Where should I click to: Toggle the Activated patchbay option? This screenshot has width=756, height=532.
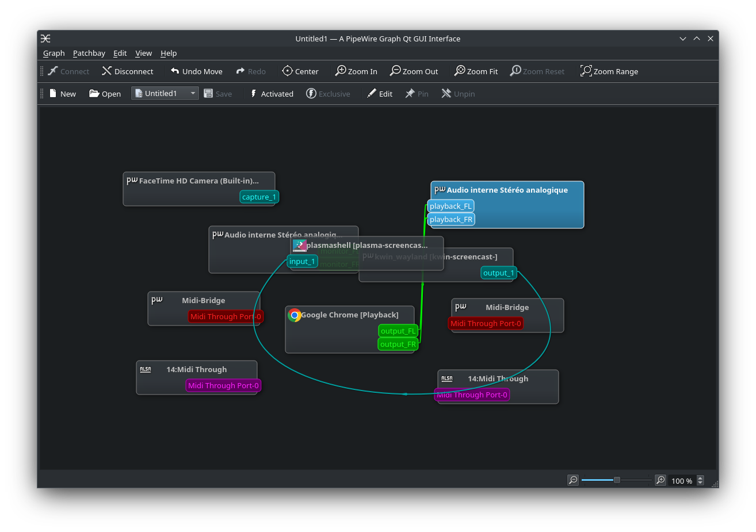tap(272, 94)
